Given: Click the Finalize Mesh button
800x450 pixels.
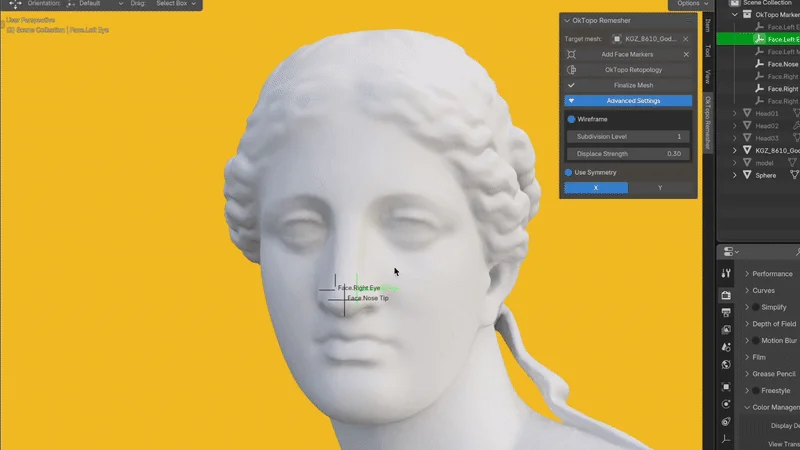Looking at the screenshot, I should [628, 85].
